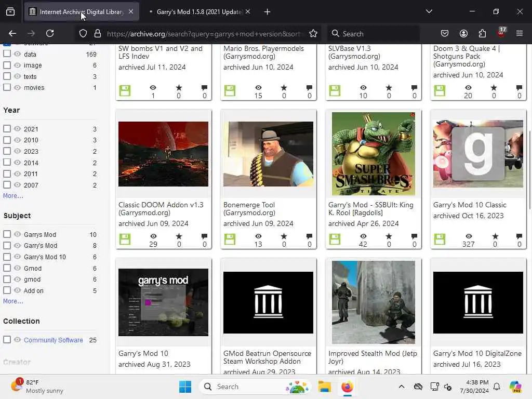Open the Firefox account icon
Screen dimensions: 532x399
tap(463, 33)
